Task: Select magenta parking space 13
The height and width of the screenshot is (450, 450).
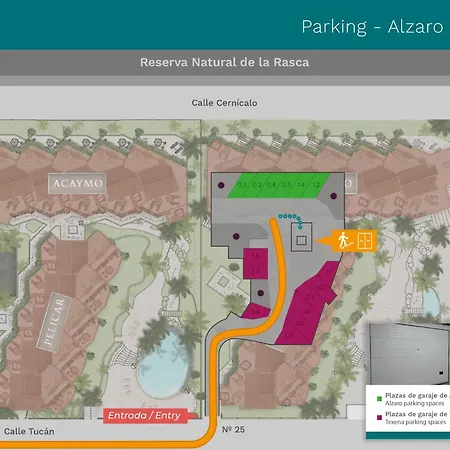Action: tap(256, 271)
